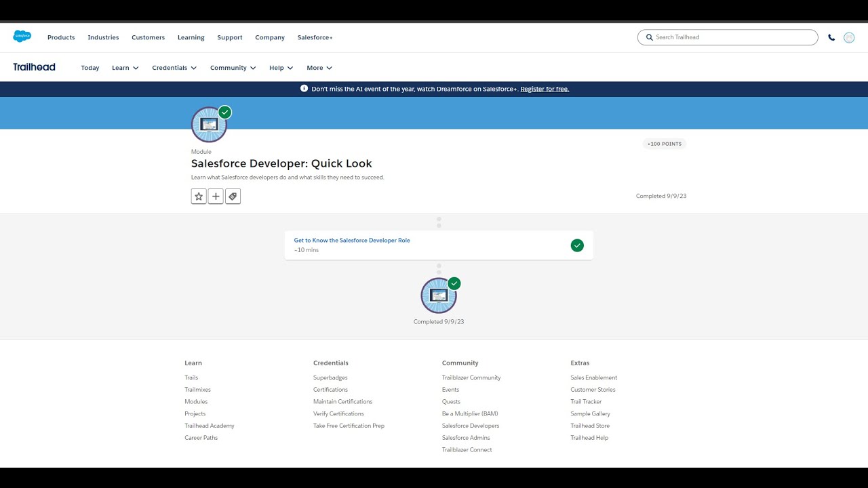This screenshot has height=488, width=868.
Task: Expand the Learn dropdown menu
Action: coord(125,68)
